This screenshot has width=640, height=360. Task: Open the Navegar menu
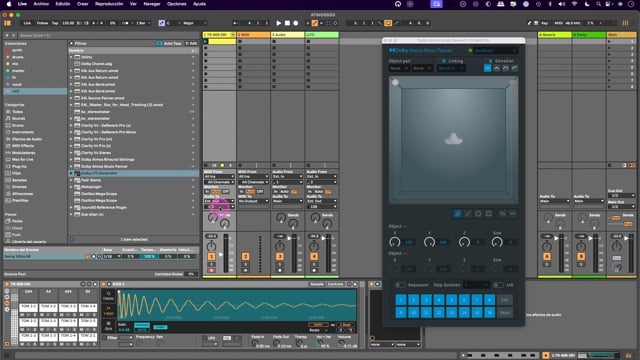click(x=152, y=4)
